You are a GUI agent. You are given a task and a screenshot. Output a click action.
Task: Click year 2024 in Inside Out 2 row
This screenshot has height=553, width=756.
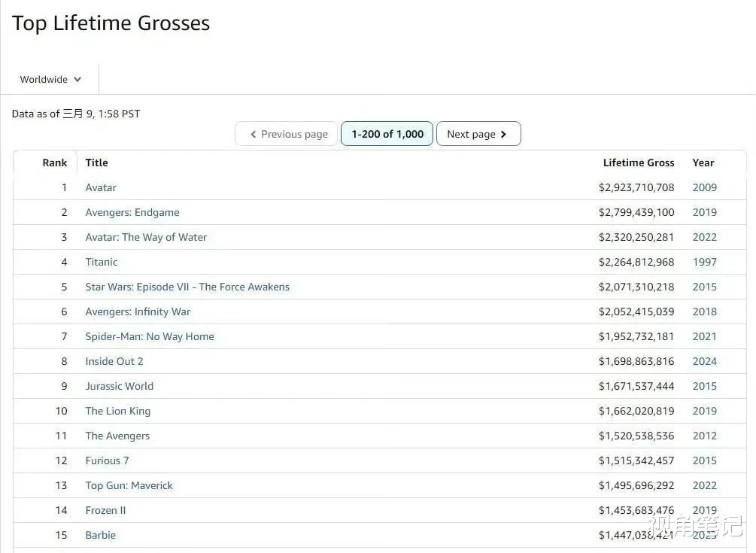pos(704,362)
